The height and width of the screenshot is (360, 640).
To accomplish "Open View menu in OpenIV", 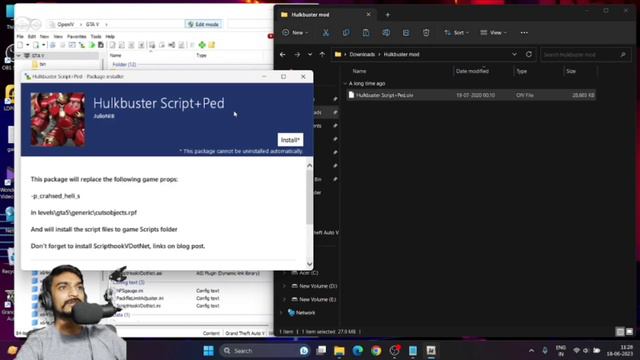I will click(x=58, y=36).
